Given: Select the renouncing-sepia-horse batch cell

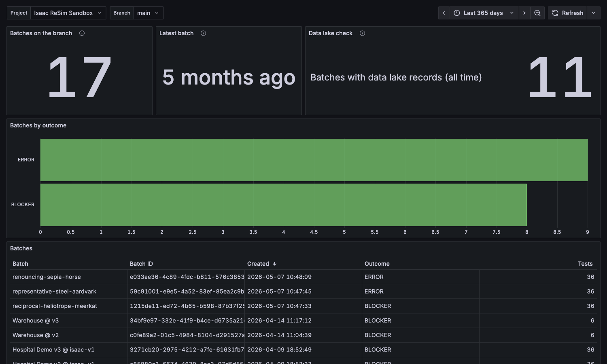Looking at the screenshot, I should click(69, 277).
